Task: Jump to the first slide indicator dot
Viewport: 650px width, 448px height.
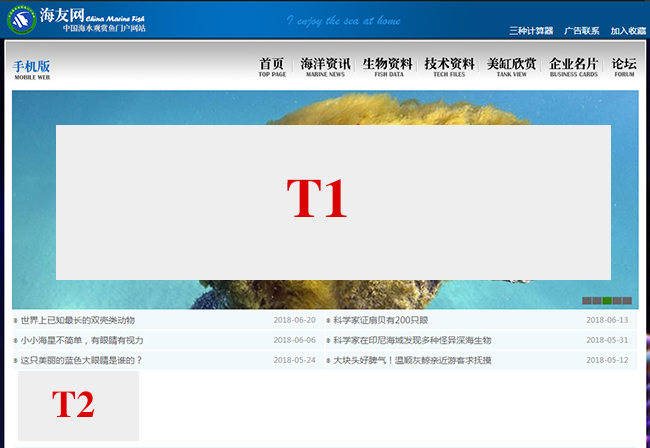Action: [x=587, y=300]
